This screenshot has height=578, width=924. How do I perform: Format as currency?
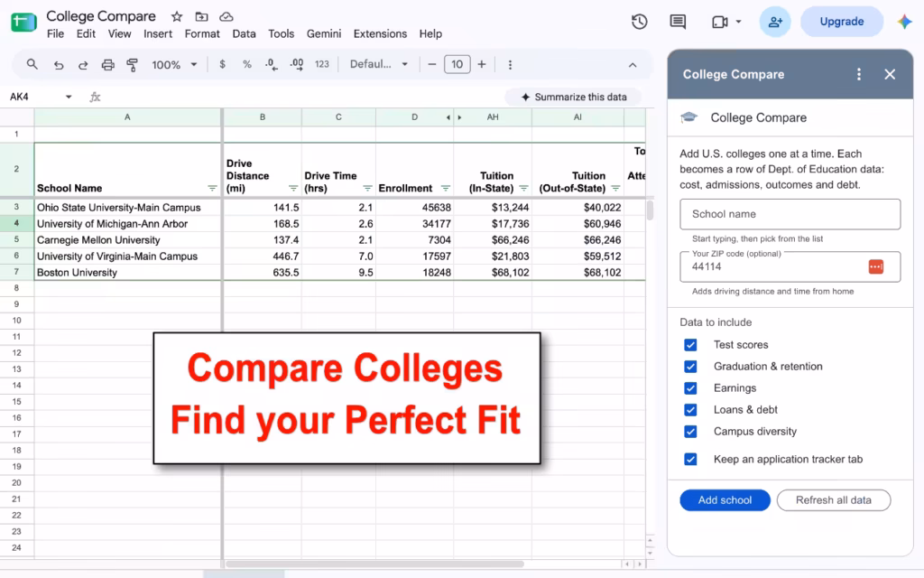click(x=222, y=64)
